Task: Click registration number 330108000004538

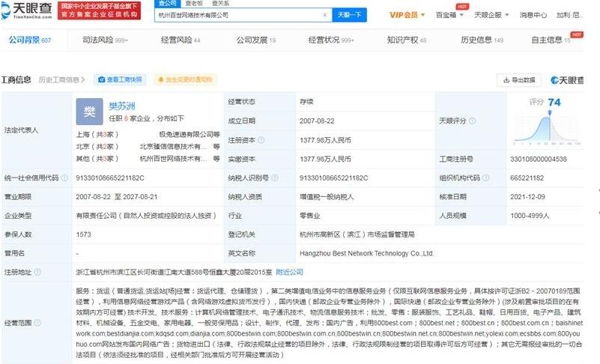Action: click(539, 159)
